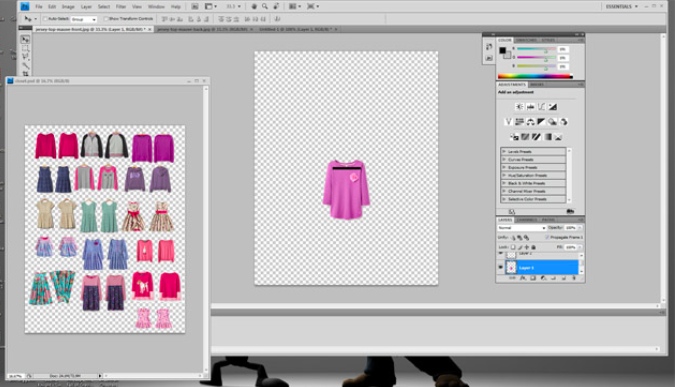
Task: Click the pink jersey top on canvas
Action: click(x=346, y=189)
